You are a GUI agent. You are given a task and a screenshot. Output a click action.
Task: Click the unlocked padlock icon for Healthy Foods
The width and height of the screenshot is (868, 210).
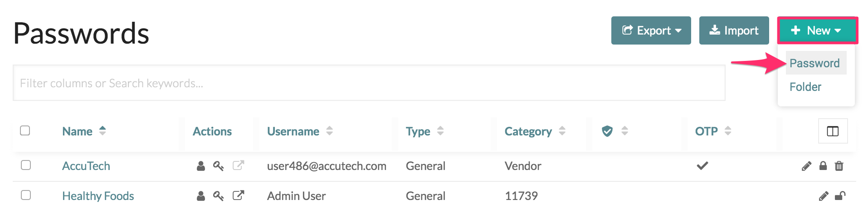tap(840, 196)
